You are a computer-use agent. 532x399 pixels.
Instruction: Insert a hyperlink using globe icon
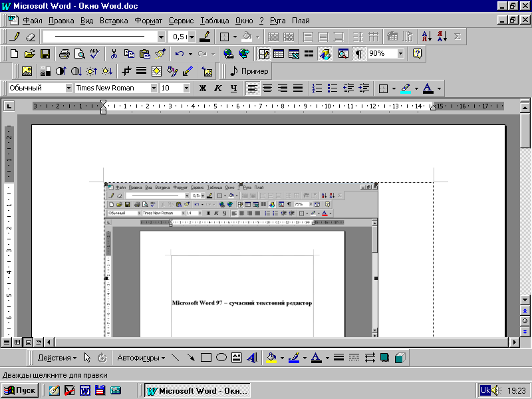[229, 54]
